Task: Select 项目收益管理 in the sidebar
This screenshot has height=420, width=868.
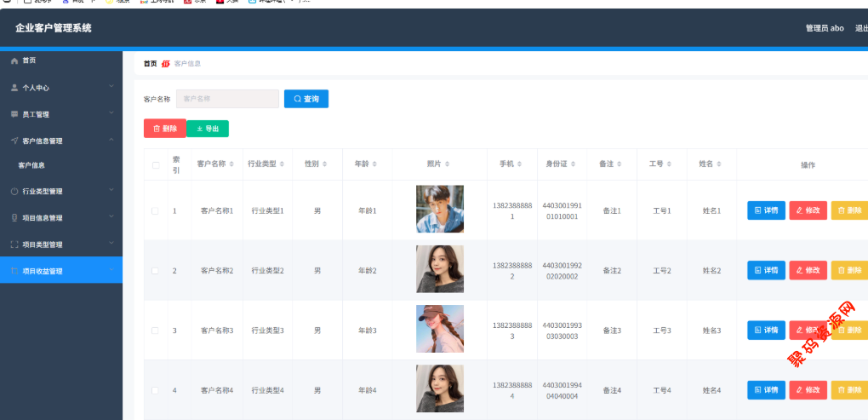Action: click(x=43, y=271)
